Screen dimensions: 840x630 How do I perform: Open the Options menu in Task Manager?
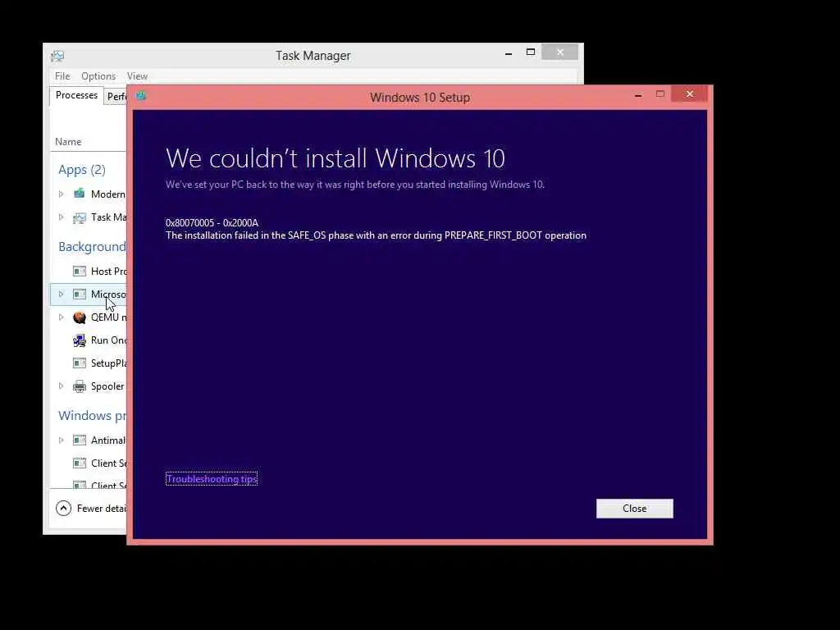coord(98,76)
